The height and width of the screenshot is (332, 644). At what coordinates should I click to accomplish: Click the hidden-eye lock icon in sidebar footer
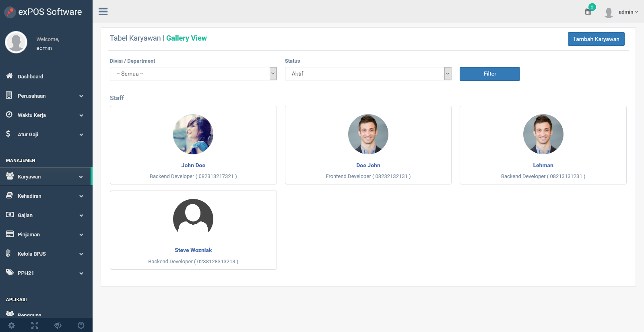(x=58, y=325)
